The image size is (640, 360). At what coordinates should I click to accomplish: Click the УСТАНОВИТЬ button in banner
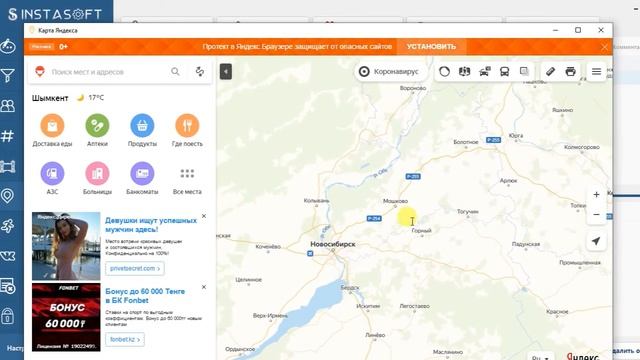431,47
